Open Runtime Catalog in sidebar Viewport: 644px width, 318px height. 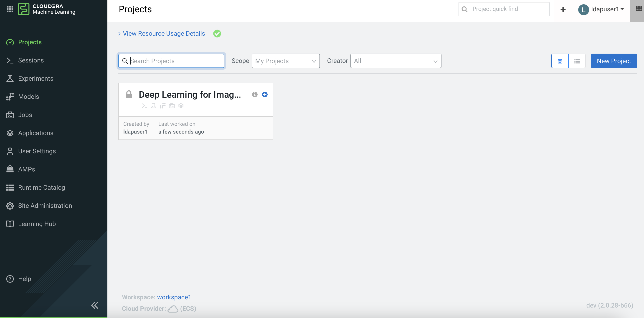tap(41, 187)
